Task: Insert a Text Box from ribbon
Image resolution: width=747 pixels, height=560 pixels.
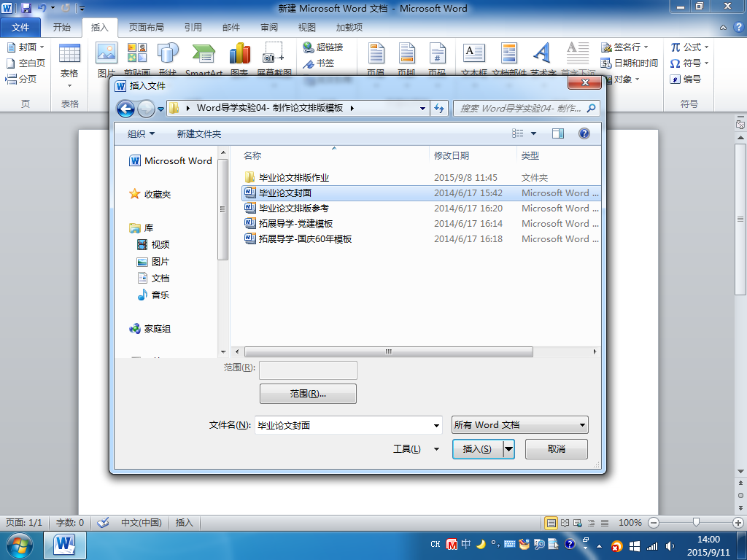Action: pyautogui.click(x=474, y=52)
